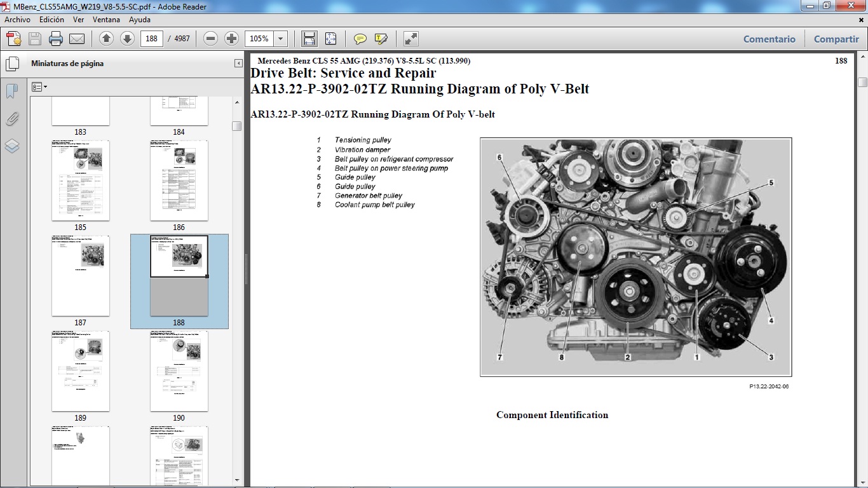Open the Print dialog
The image size is (868, 488).
[57, 38]
